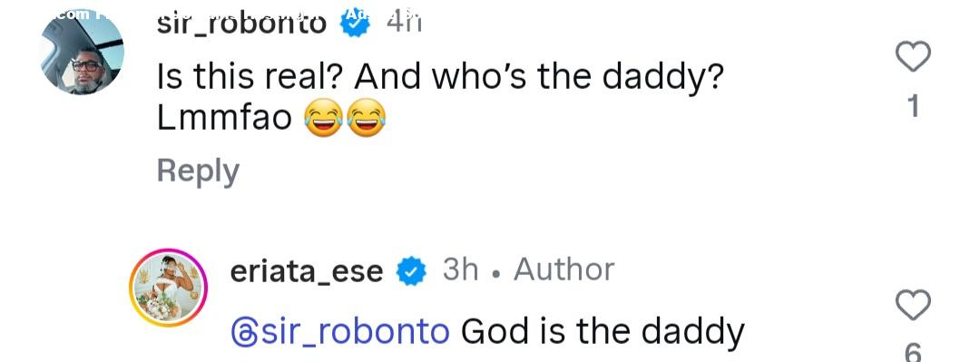Follow the @sir_robonto mention link
The width and height of the screenshot is (980, 362).
(x=340, y=331)
